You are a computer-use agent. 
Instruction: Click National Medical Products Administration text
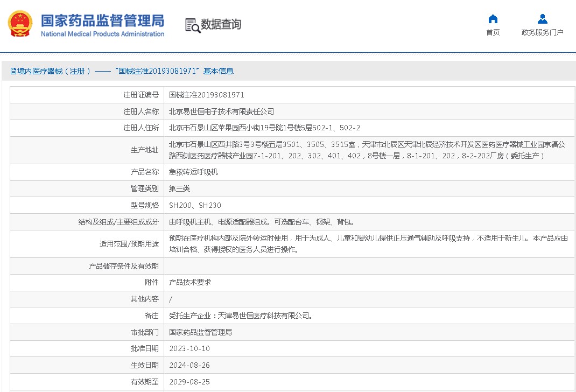point(102,34)
